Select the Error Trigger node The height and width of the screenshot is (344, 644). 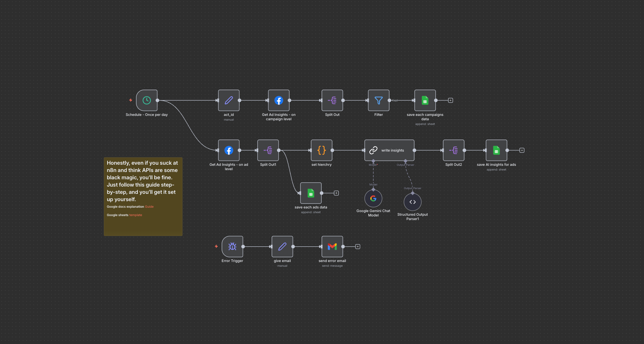tap(232, 247)
